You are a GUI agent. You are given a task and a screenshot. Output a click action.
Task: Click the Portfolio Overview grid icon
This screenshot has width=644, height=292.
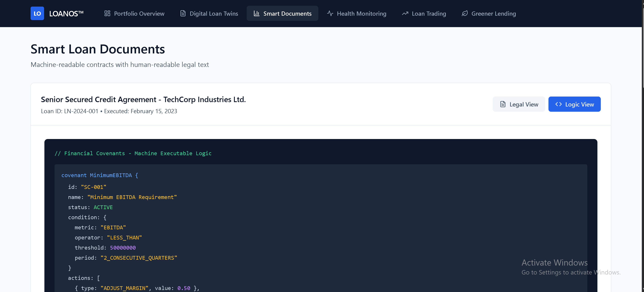107,13
